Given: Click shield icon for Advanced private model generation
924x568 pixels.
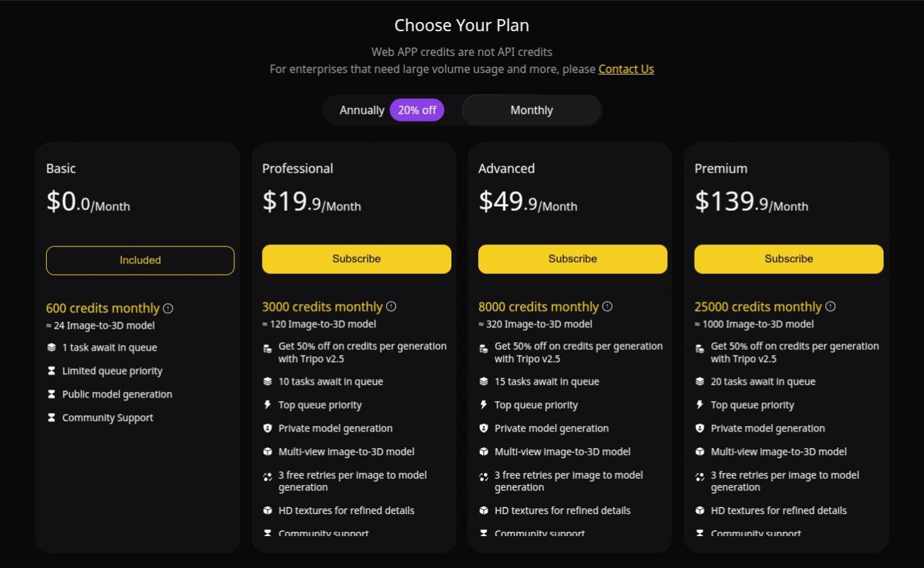Looking at the screenshot, I should click(x=483, y=428).
